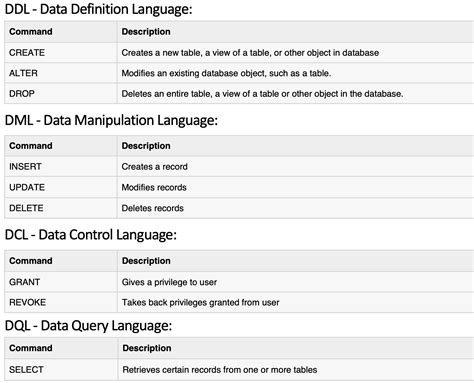The height and width of the screenshot is (383, 474).
Task: Click the GRANT command cell
Action: (61, 282)
